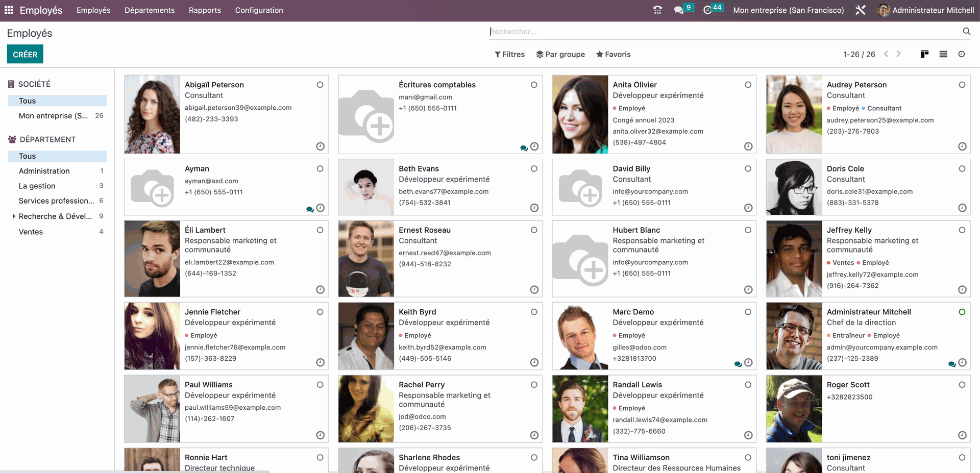Click the CRÉER button

click(24, 54)
